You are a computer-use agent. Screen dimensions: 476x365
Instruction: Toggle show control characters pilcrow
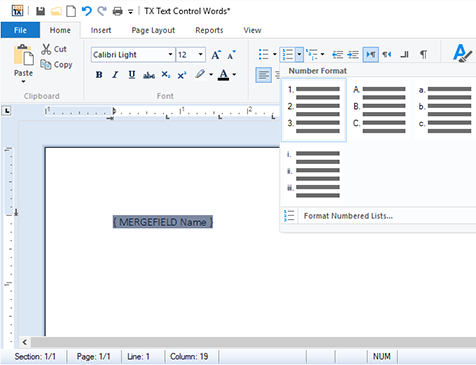tap(423, 54)
